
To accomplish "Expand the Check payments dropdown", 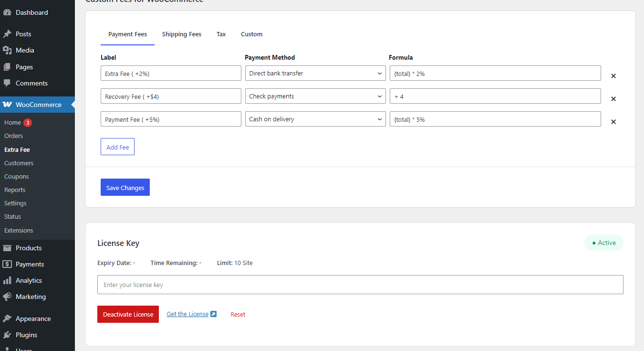I will point(315,96).
